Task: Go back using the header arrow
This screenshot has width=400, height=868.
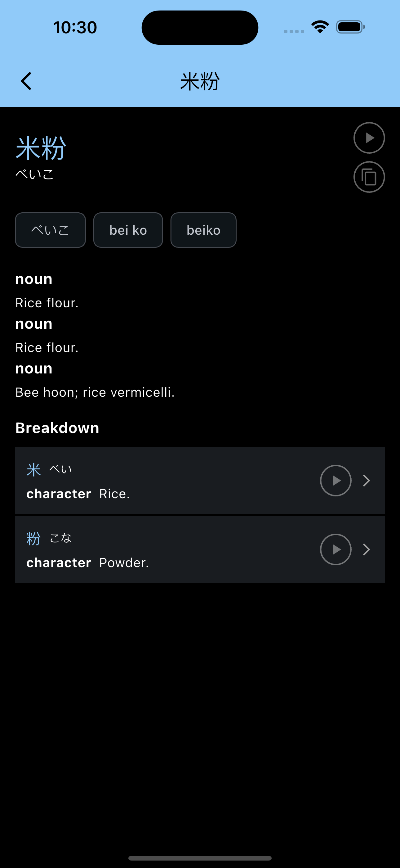Action: (x=26, y=81)
